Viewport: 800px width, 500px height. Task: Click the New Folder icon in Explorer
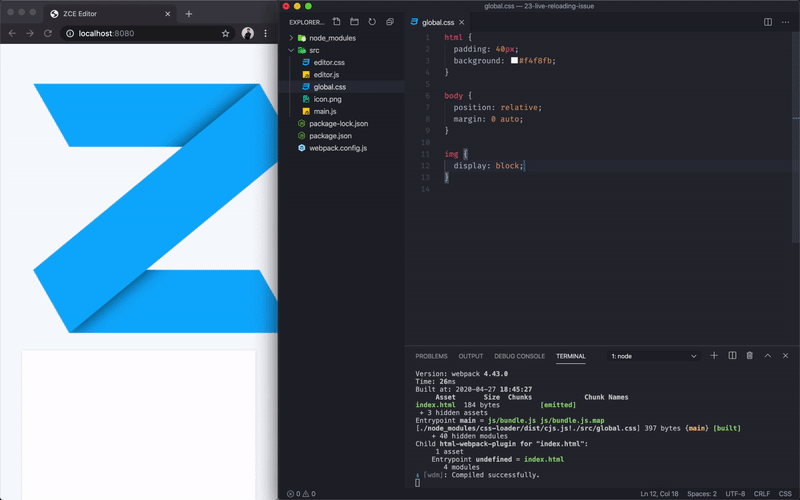pos(354,22)
